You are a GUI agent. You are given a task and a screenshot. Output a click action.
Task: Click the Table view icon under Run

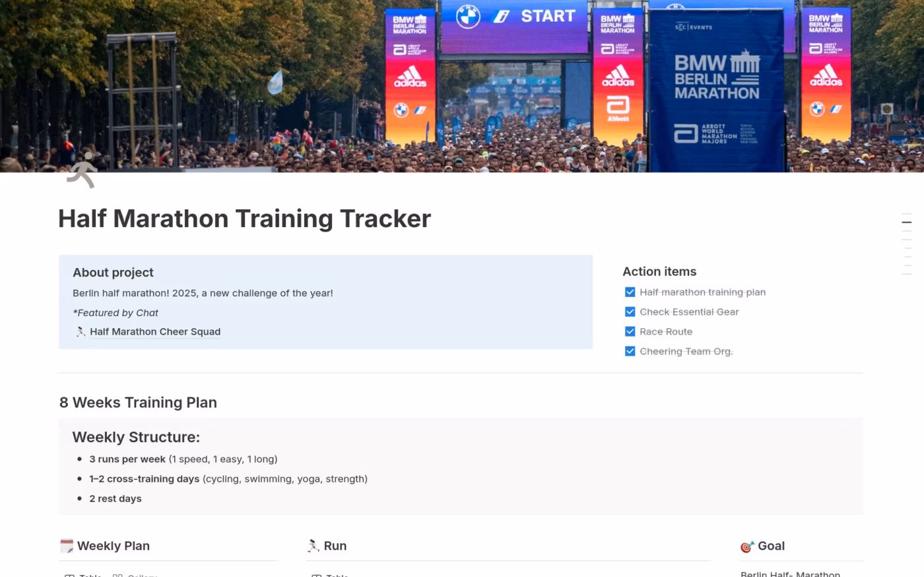point(315,575)
